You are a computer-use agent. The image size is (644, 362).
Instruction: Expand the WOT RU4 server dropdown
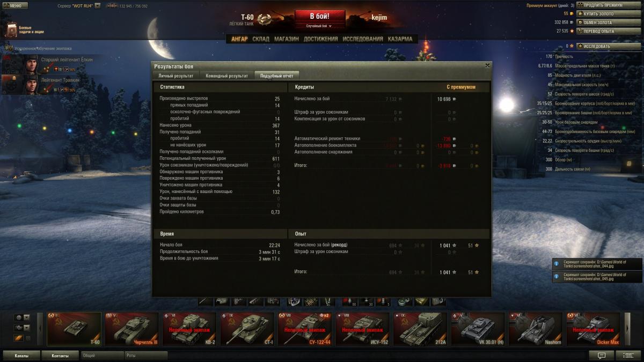pos(98,6)
